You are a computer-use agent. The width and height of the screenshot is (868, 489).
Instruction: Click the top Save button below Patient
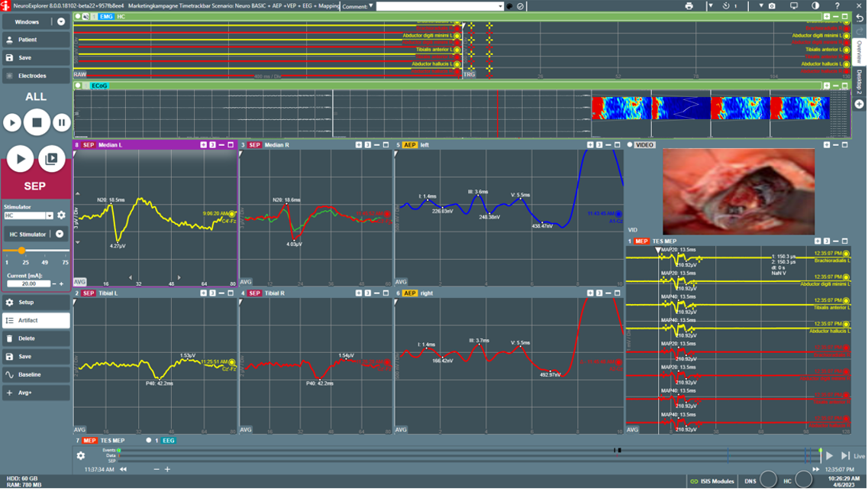(36, 57)
